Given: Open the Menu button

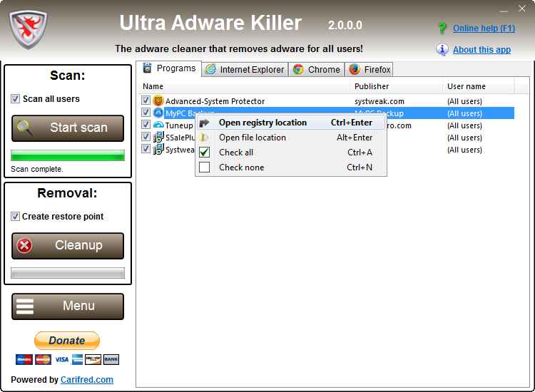Looking at the screenshot, I should click(x=68, y=306).
